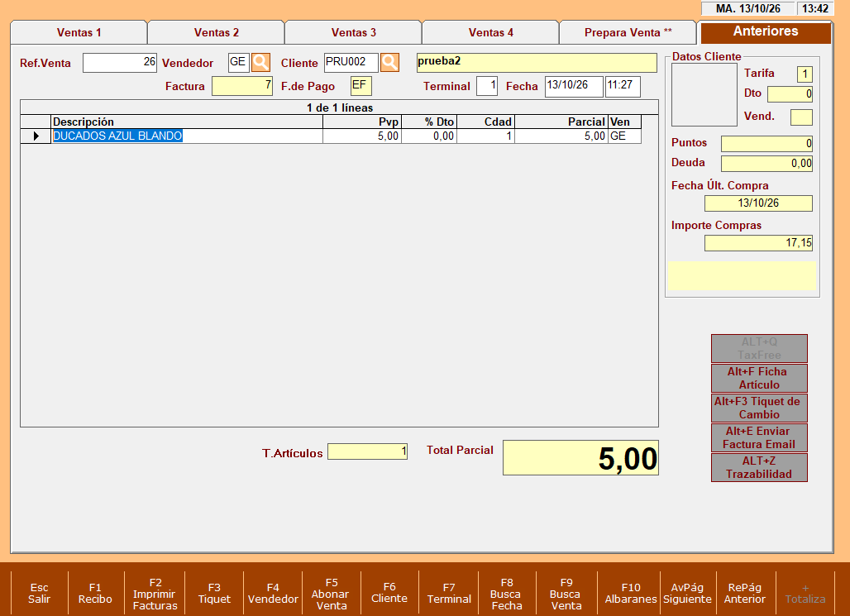The height and width of the screenshot is (616, 850).
Task: Click the F7 Terminal button
Action: coord(449,593)
